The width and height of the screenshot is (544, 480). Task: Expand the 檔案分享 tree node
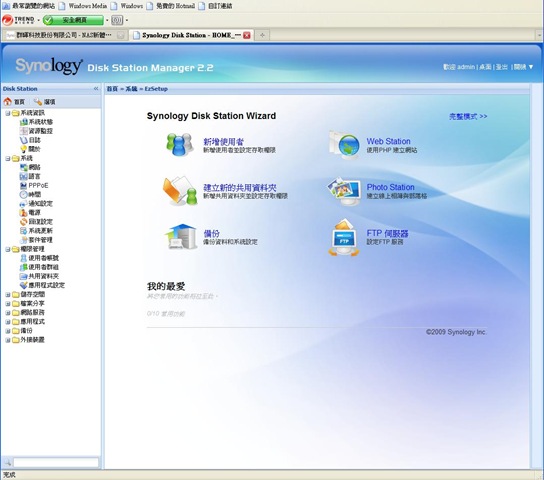tap(8, 303)
